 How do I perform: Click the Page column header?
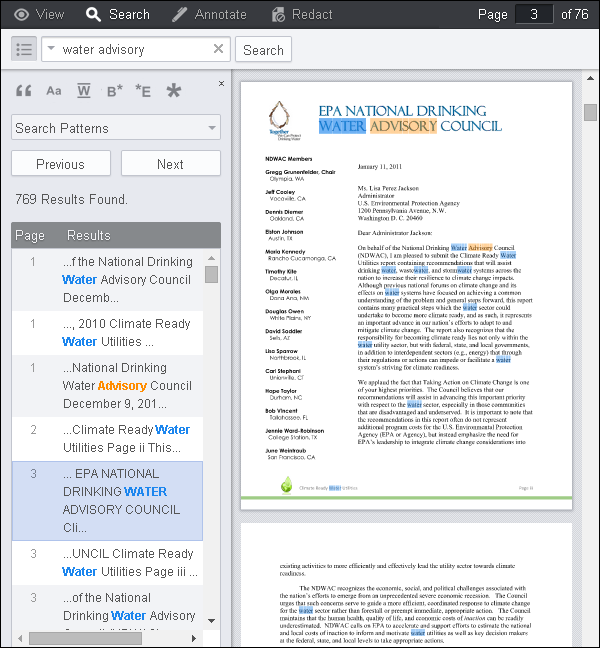tap(30, 235)
